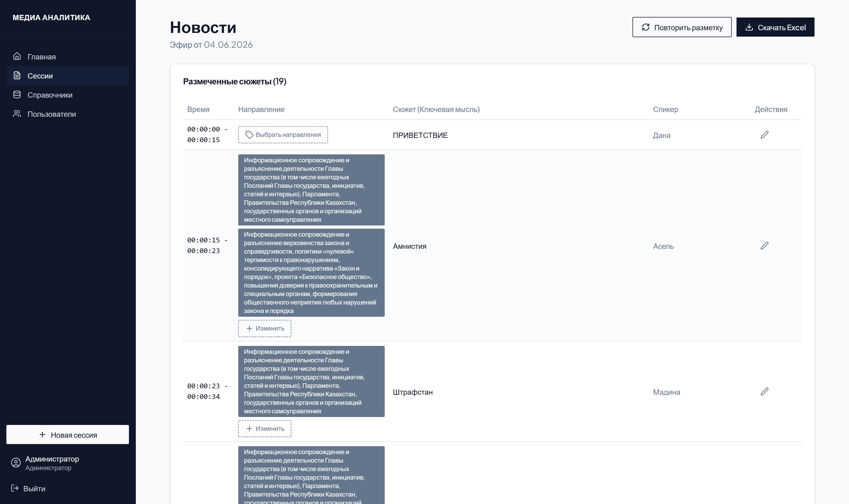849x504 pixels.
Task: Click the first direction tag in Амнистия row
Action: (x=311, y=190)
